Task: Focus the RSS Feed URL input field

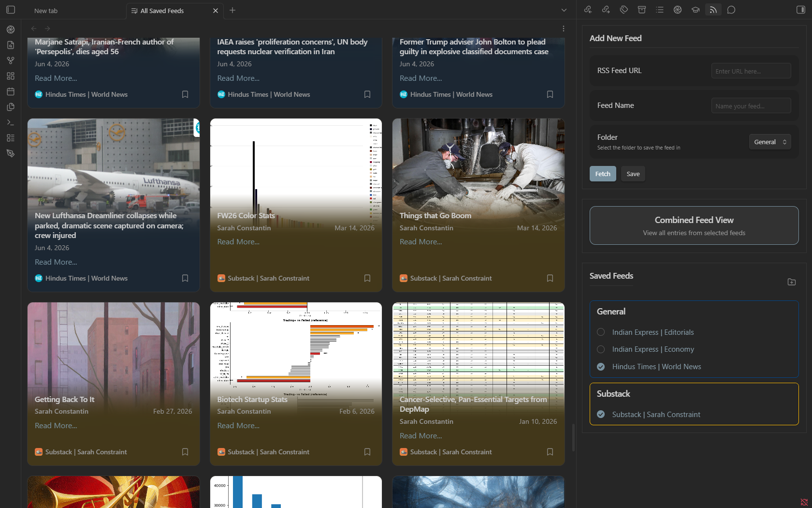Action: click(x=751, y=71)
